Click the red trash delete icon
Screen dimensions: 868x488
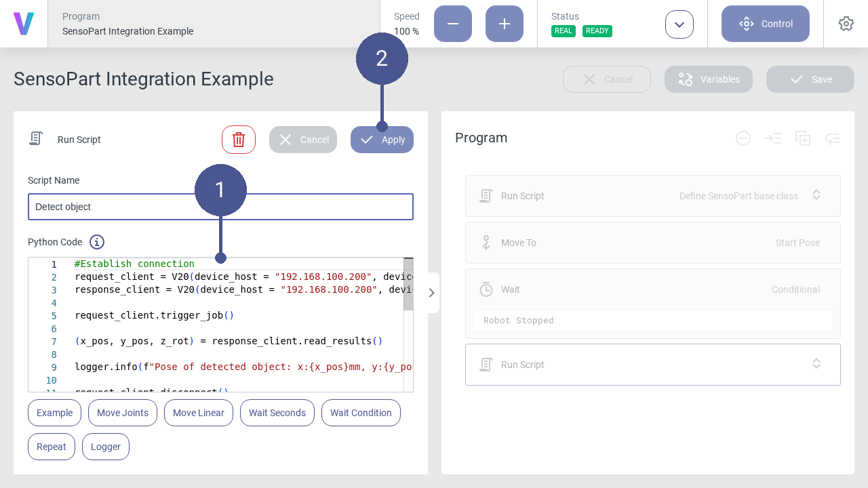click(x=239, y=140)
